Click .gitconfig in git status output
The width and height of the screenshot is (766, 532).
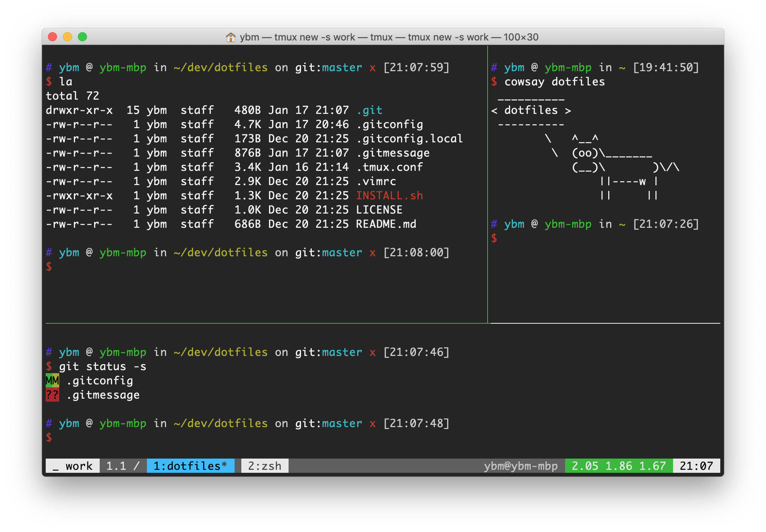(x=100, y=381)
